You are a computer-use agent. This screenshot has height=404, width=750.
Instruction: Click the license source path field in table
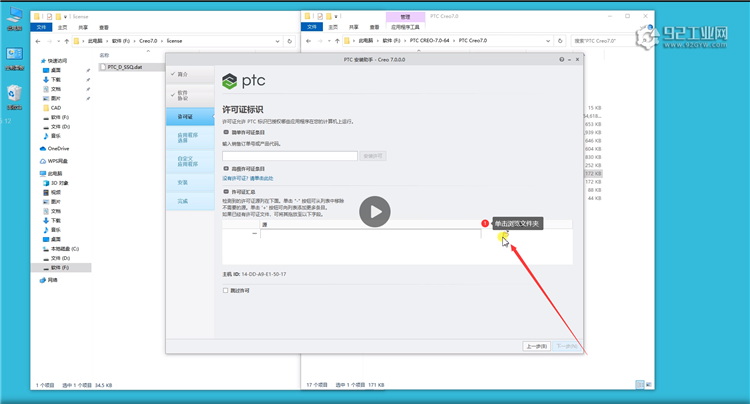point(371,234)
